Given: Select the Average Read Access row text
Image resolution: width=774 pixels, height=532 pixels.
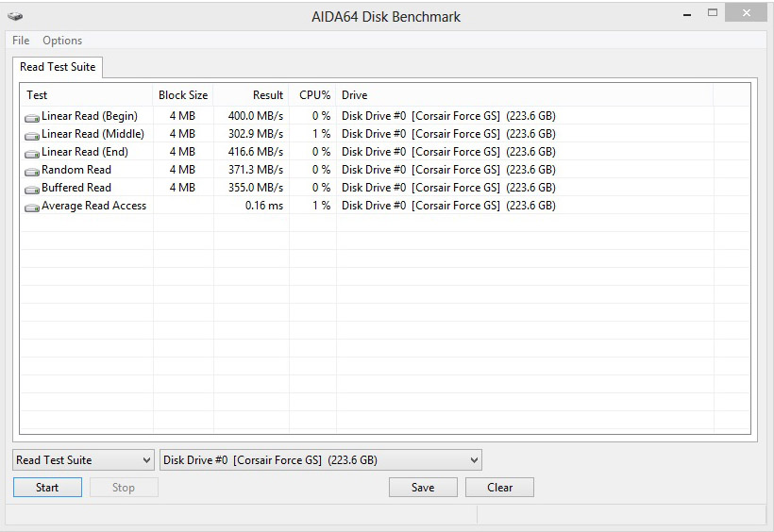Looking at the screenshot, I should (x=93, y=206).
